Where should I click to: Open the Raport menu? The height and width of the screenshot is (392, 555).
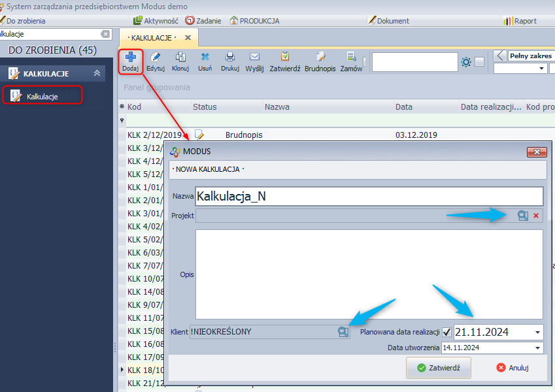pyautogui.click(x=520, y=21)
